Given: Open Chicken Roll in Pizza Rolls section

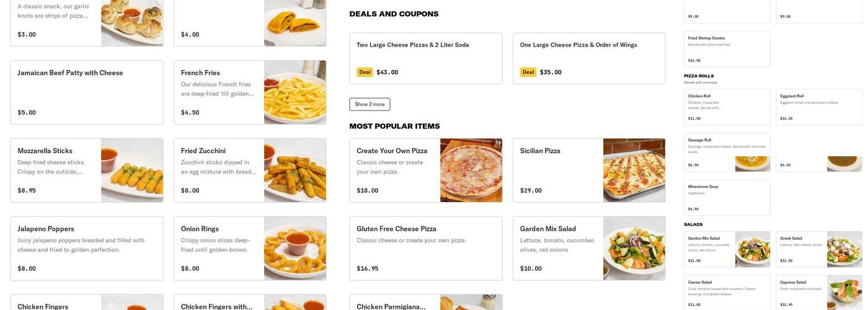Looking at the screenshot, I should click(x=727, y=107).
